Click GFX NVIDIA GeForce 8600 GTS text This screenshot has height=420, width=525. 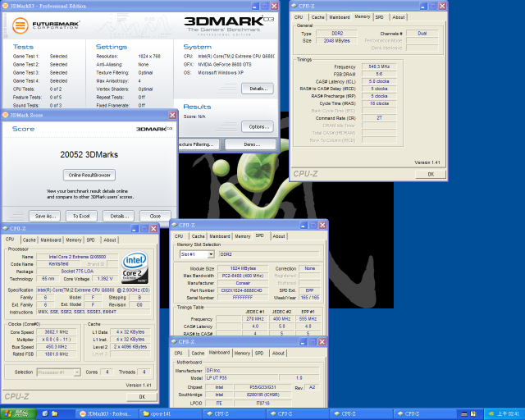[224, 64]
